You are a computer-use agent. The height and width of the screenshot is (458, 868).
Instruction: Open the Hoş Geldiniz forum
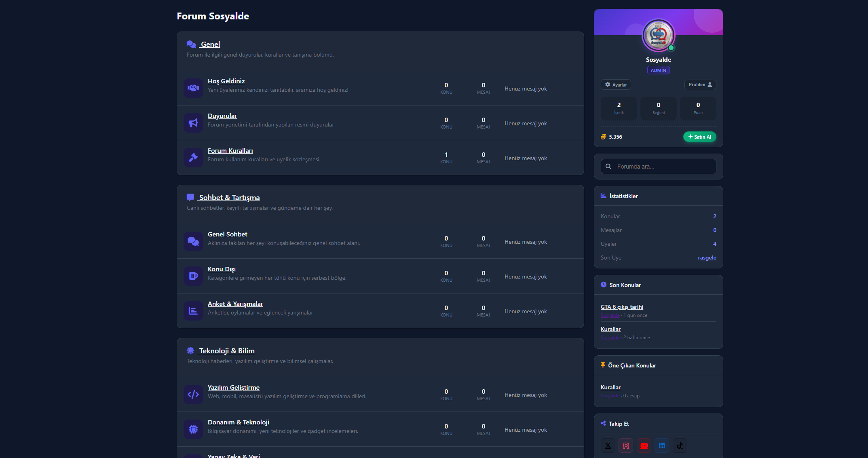tap(226, 81)
